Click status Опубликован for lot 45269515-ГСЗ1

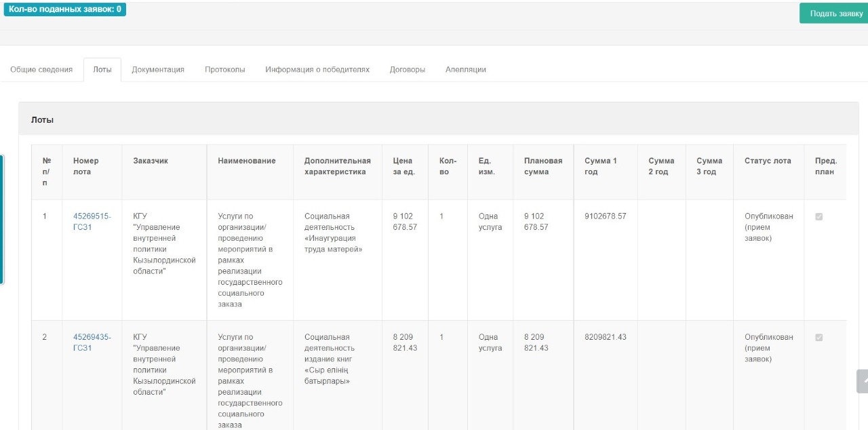769,227
